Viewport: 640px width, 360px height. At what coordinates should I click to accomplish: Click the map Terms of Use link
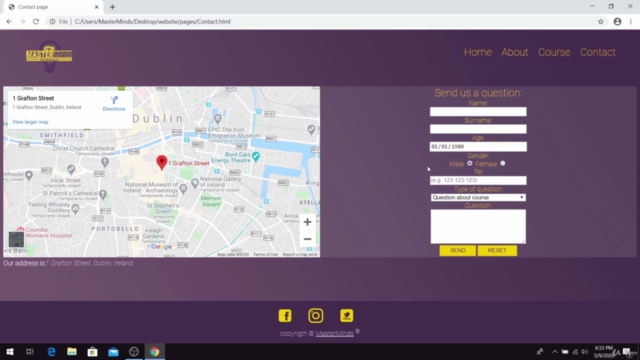[265, 254]
